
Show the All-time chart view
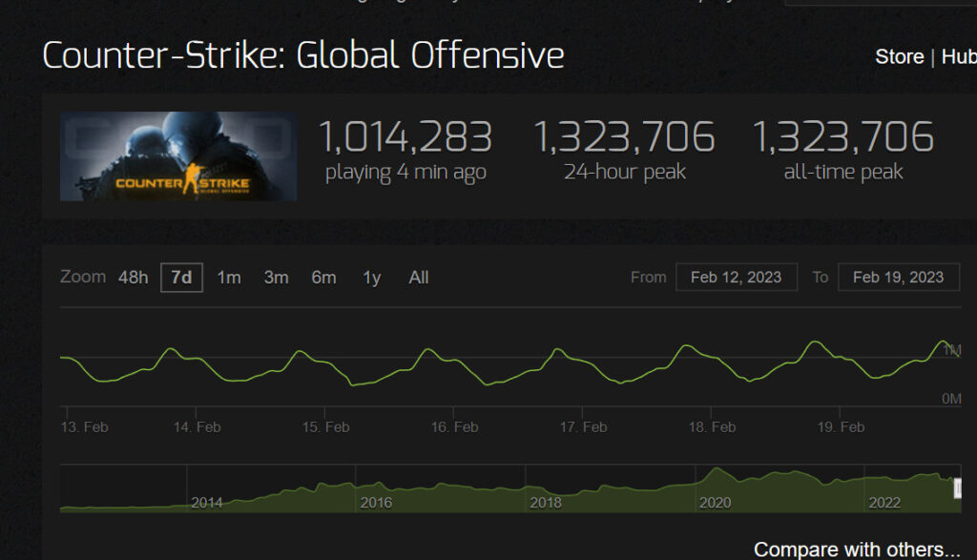pos(418,278)
